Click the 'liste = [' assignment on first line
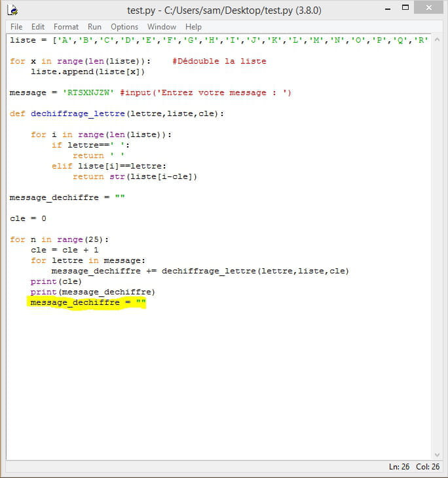 tap(219, 40)
